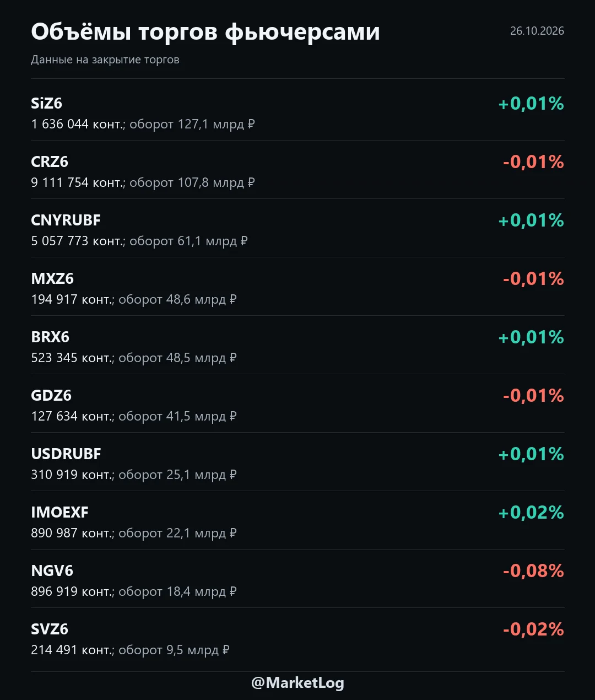Click the SiZ6 ticker name
This screenshot has width=595, height=700.
[x=47, y=104]
